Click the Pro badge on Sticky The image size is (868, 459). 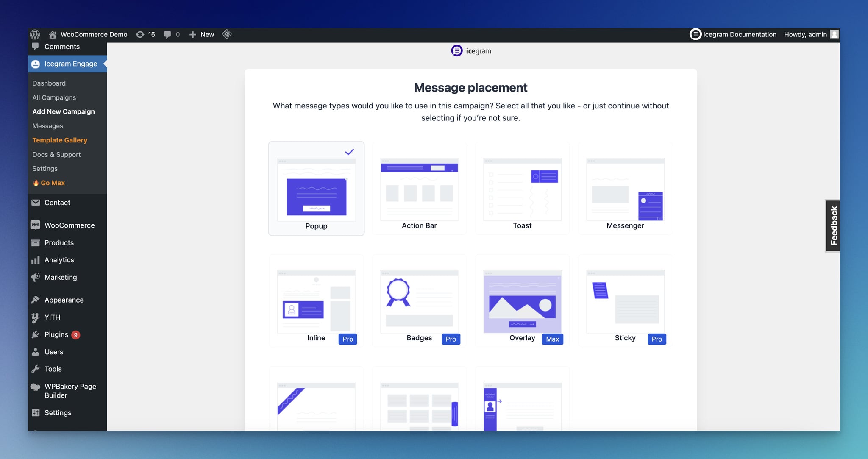tap(657, 339)
